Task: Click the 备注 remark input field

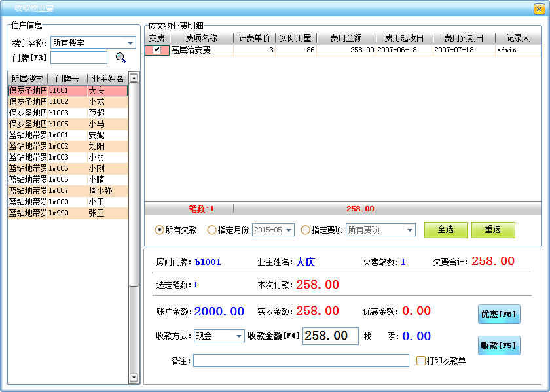Action: [x=301, y=361]
